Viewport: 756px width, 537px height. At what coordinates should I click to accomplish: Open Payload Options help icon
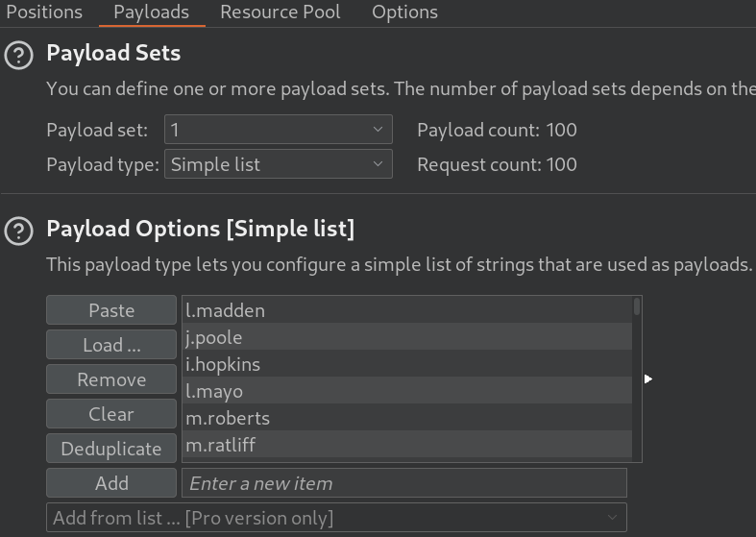pos(19,231)
